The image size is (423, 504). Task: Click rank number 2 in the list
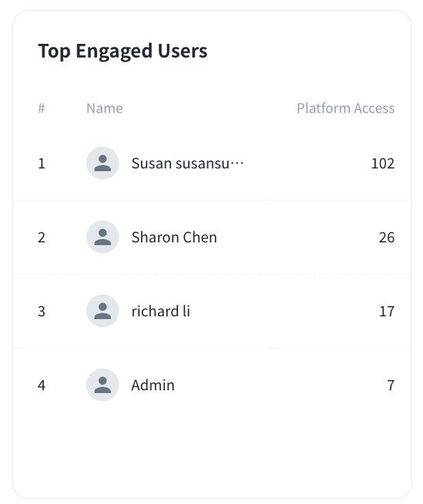[42, 237]
